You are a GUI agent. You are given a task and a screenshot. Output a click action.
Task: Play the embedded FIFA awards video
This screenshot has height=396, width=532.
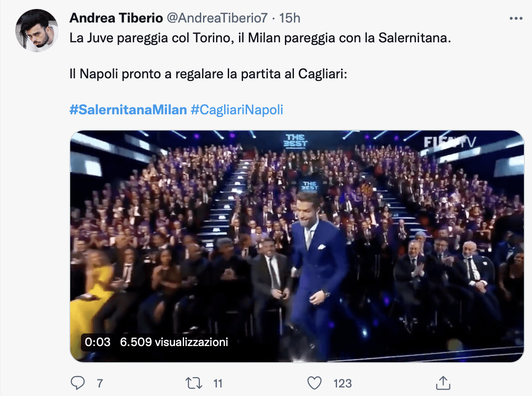tap(297, 246)
